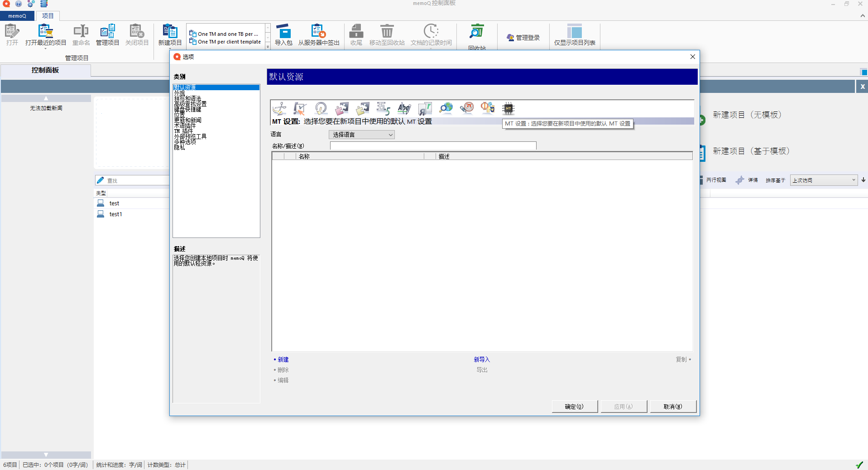Select the MT chip settings icon
The height and width of the screenshot is (470, 868).
click(508, 108)
